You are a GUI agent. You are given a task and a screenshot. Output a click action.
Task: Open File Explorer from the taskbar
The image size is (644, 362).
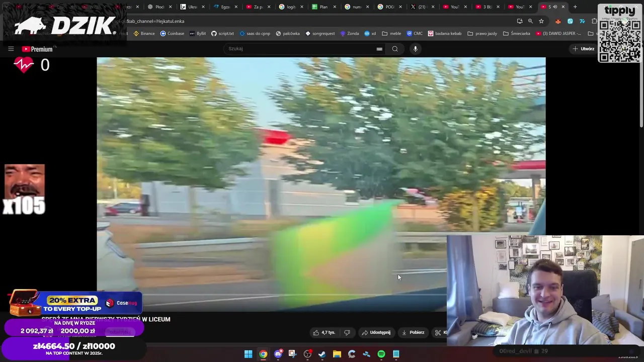337,354
